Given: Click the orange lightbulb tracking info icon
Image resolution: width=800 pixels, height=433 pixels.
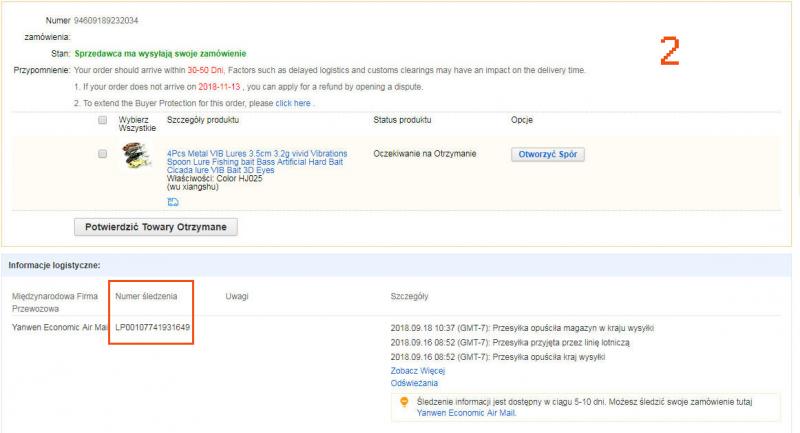Looking at the screenshot, I should click(x=403, y=401).
